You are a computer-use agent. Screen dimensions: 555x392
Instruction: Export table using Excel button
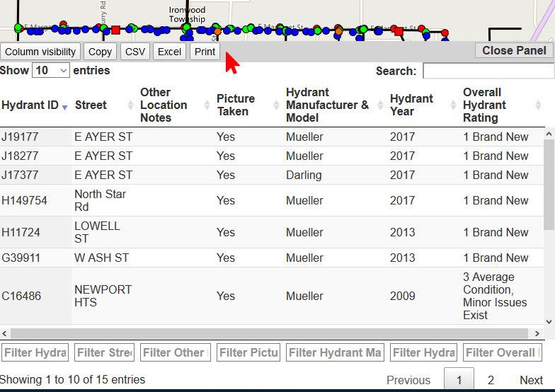(x=169, y=52)
